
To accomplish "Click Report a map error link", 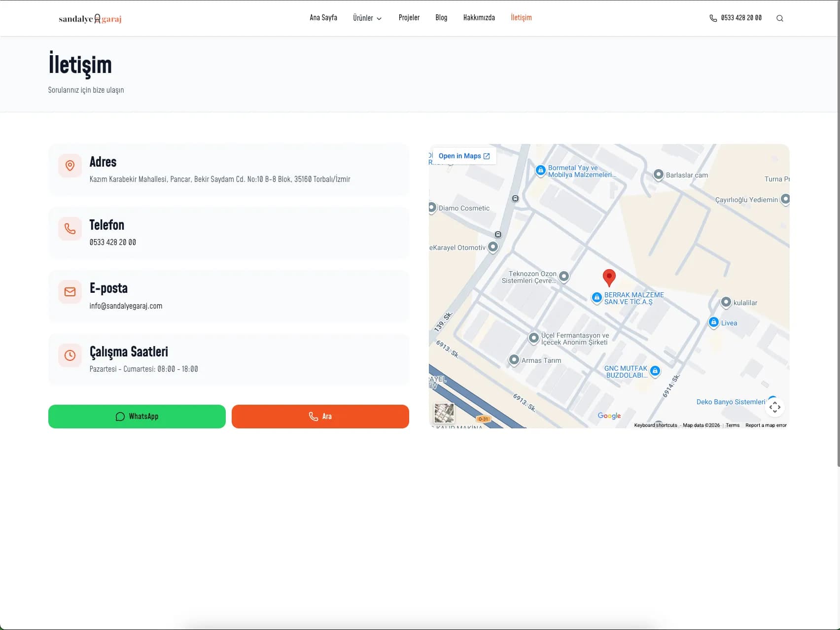I will 766,425.
